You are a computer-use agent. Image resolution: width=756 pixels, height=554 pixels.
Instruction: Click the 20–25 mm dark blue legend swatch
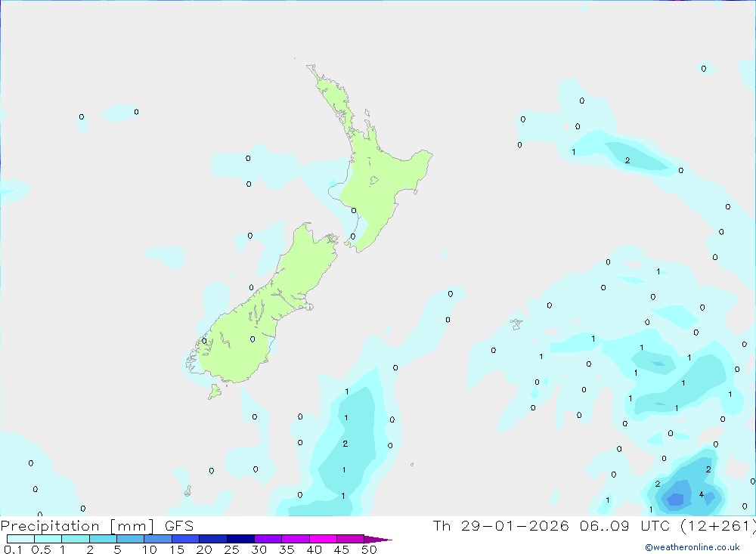[x=213, y=539]
